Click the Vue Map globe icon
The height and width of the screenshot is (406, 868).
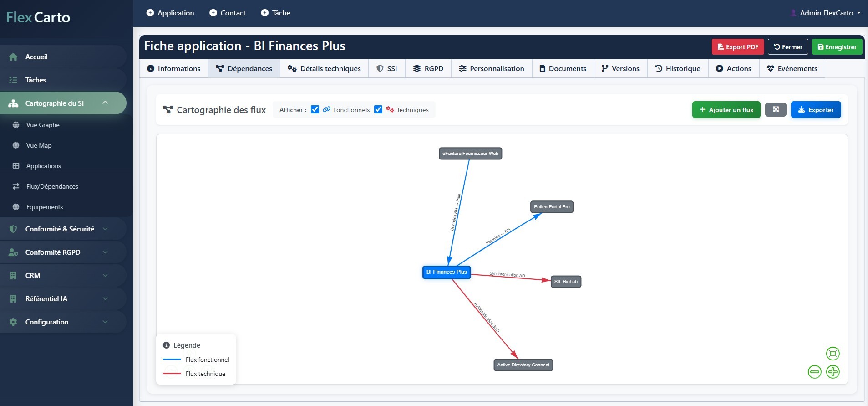tap(16, 145)
